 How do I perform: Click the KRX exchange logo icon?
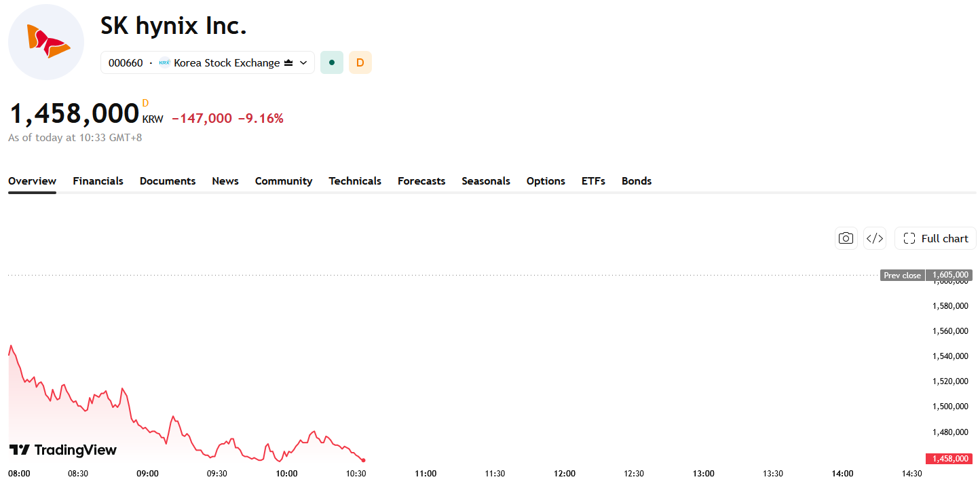(x=164, y=62)
